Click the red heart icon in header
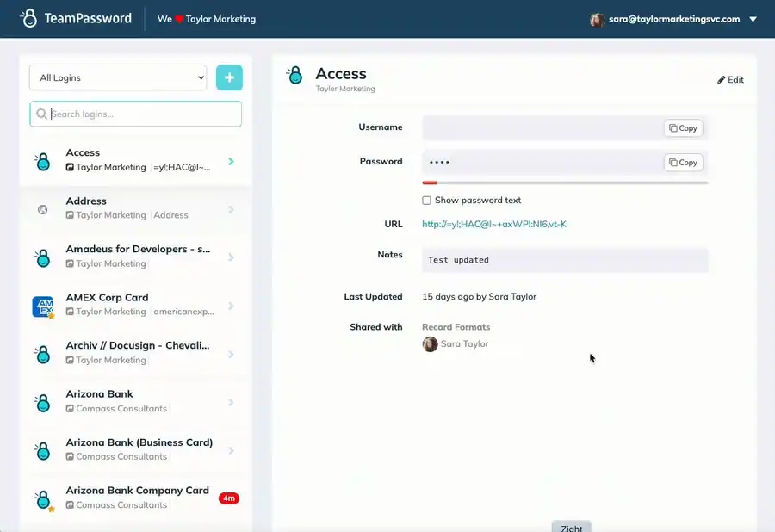The width and height of the screenshot is (775, 532). coord(179,19)
